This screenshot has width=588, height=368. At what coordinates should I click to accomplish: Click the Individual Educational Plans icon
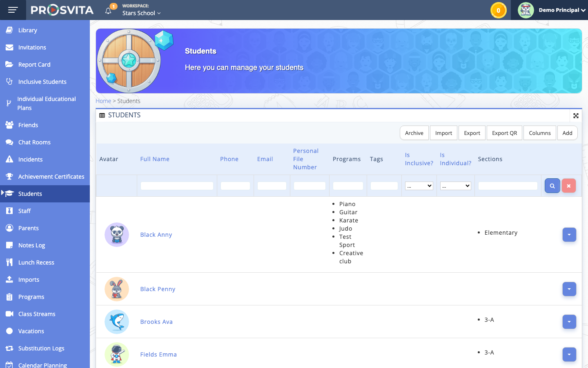pyautogui.click(x=9, y=103)
